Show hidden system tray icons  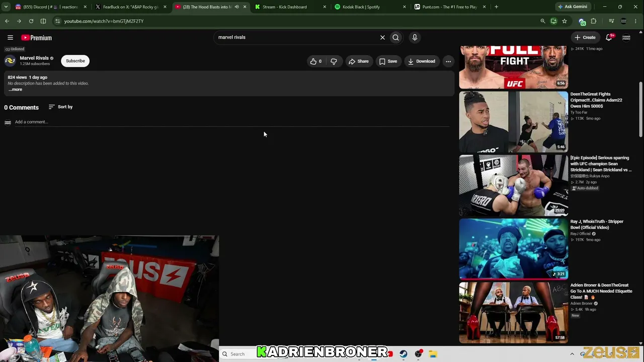572,354
